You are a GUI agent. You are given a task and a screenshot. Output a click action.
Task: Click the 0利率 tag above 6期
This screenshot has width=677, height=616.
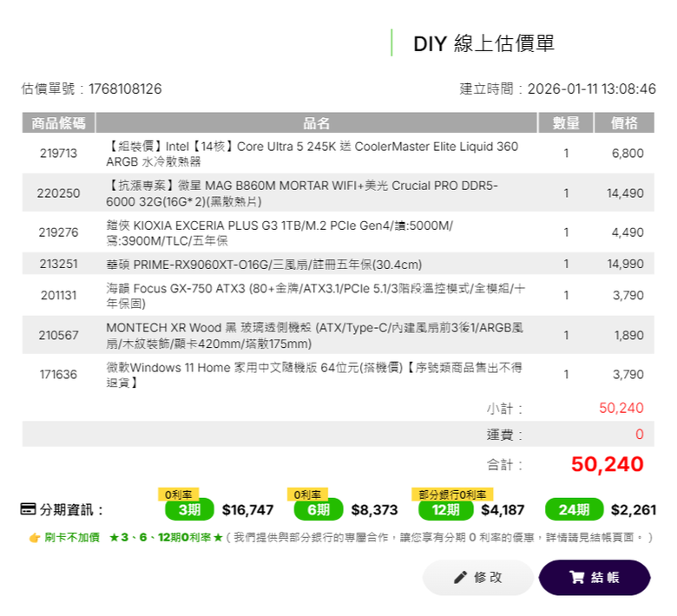click(x=307, y=495)
